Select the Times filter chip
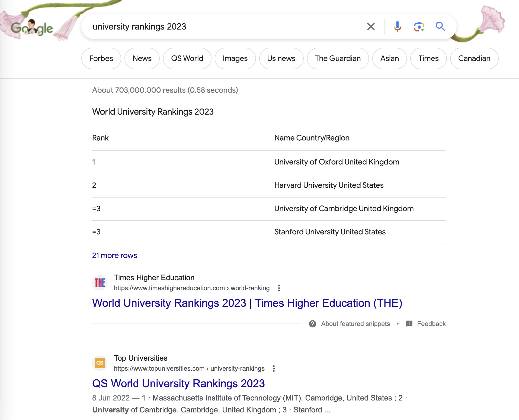519x420 pixels. [x=428, y=59]
